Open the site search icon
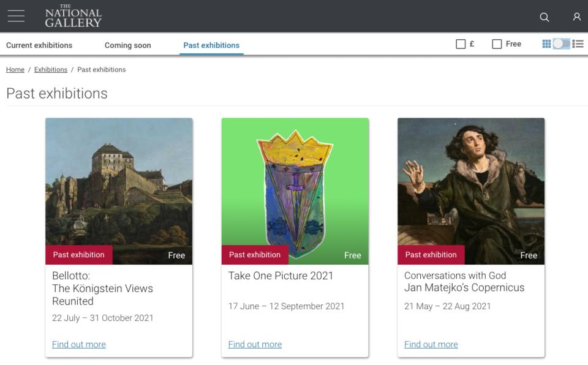 544,17
